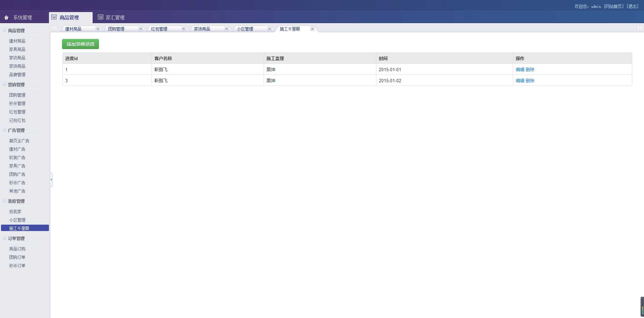Screen dimensions: 644x318
Task: Edit the progress row with id 3
Action: (520, 81)
